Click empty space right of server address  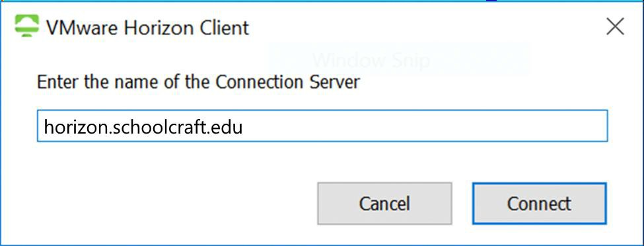pos(423,126)
